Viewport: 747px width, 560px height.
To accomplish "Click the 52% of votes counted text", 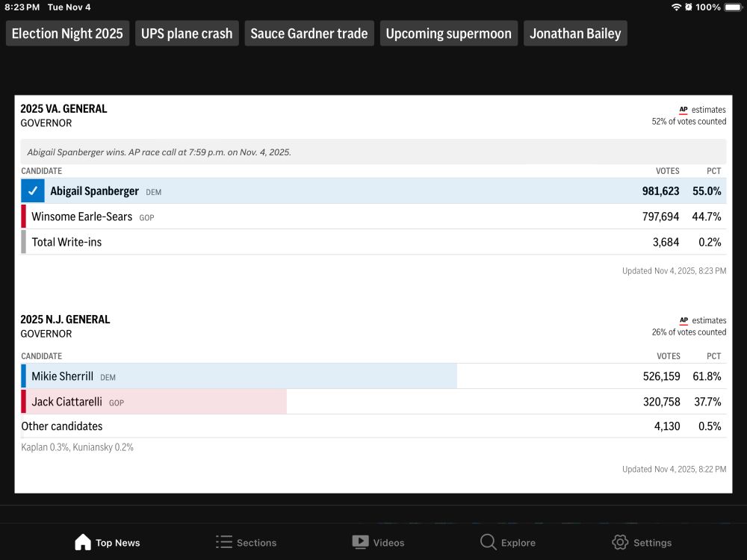I will click(x=689, y=122).
